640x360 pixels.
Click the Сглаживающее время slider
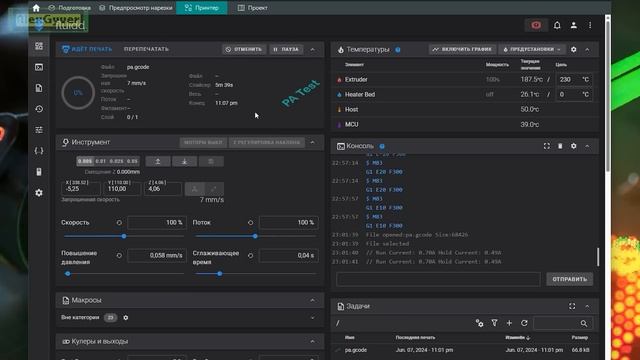[x=256, y=274]
